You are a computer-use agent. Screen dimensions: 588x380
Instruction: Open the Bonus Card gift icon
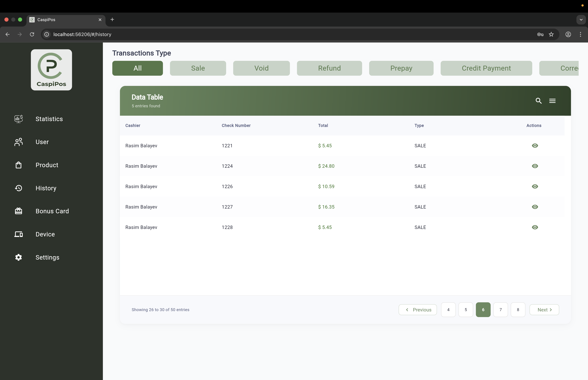click(x=19, y=211)
